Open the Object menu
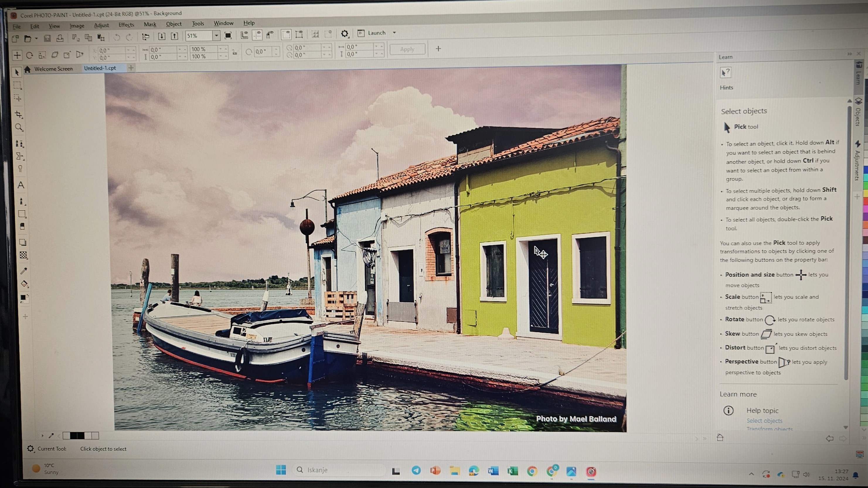This screenshot has width=868, height=488. [x=174, y=24]
